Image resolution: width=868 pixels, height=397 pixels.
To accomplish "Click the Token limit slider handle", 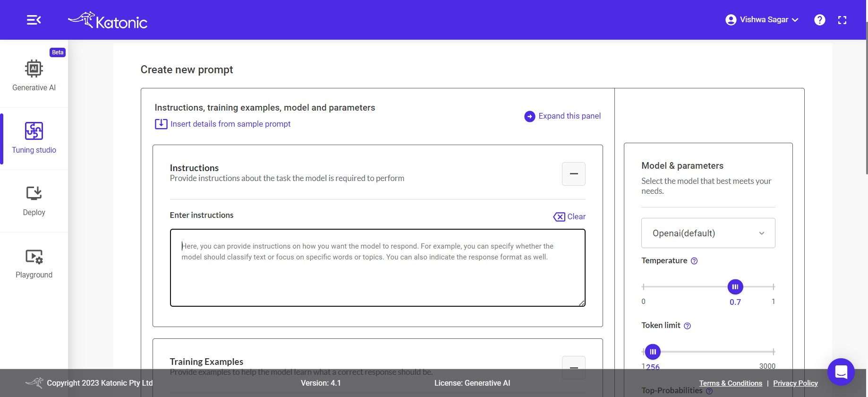I will tap(653, 352).
